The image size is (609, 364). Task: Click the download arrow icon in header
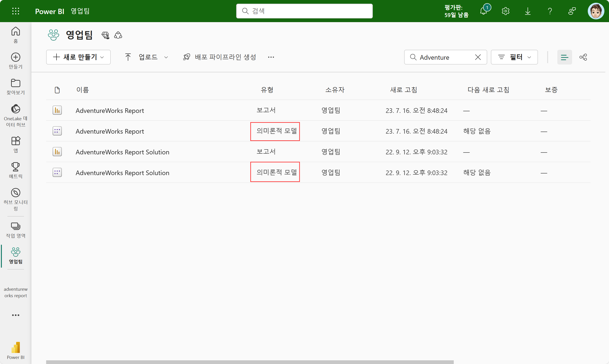coord(528,11)
